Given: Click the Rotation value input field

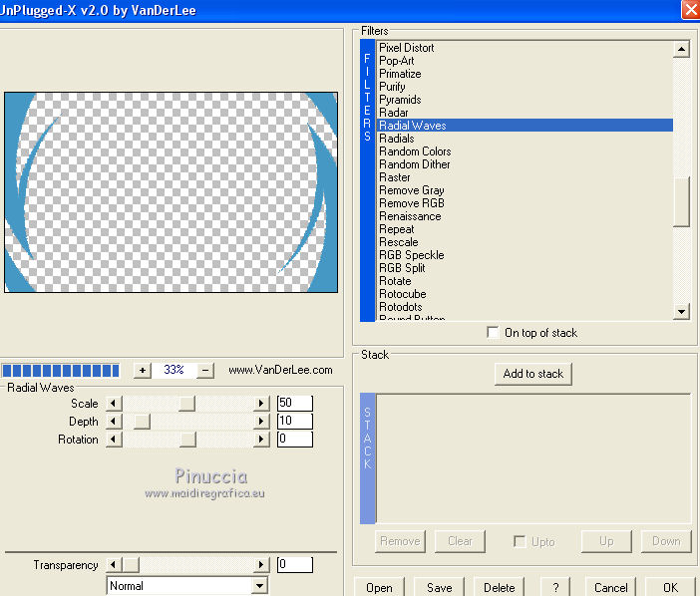Looking at the screenshot, I should (294, 439).
